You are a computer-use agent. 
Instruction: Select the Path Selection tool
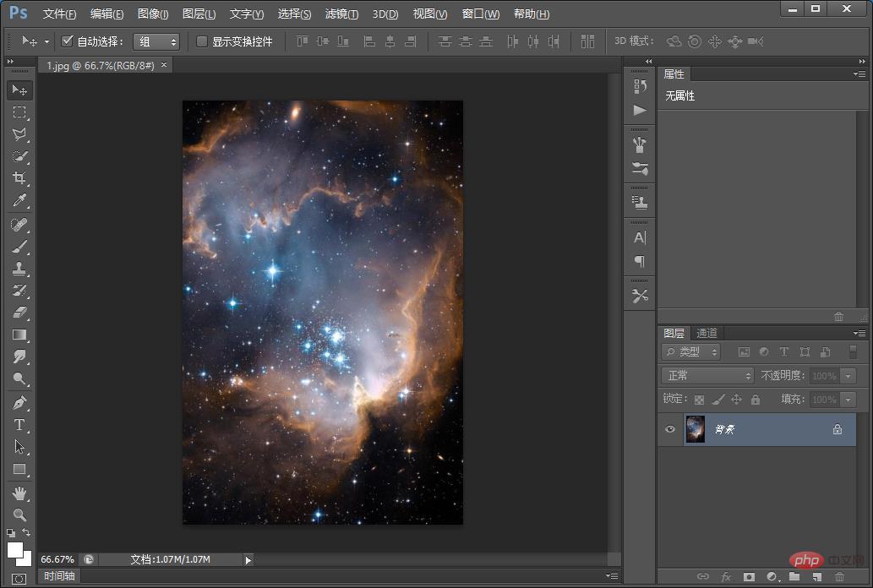(19, 447)
